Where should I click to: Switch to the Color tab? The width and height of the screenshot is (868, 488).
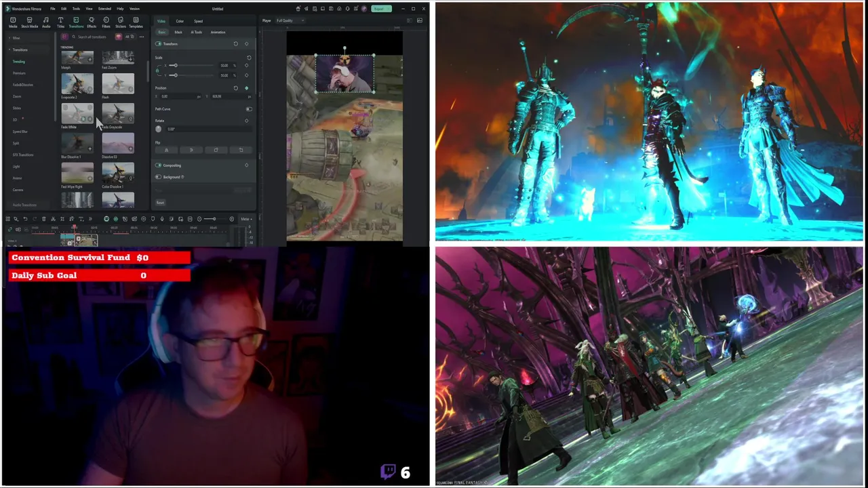(180, 21)
